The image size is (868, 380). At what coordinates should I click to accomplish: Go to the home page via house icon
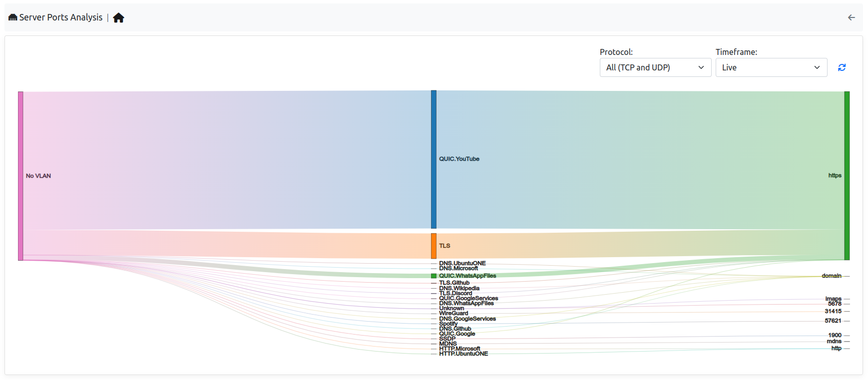[118, 18]
